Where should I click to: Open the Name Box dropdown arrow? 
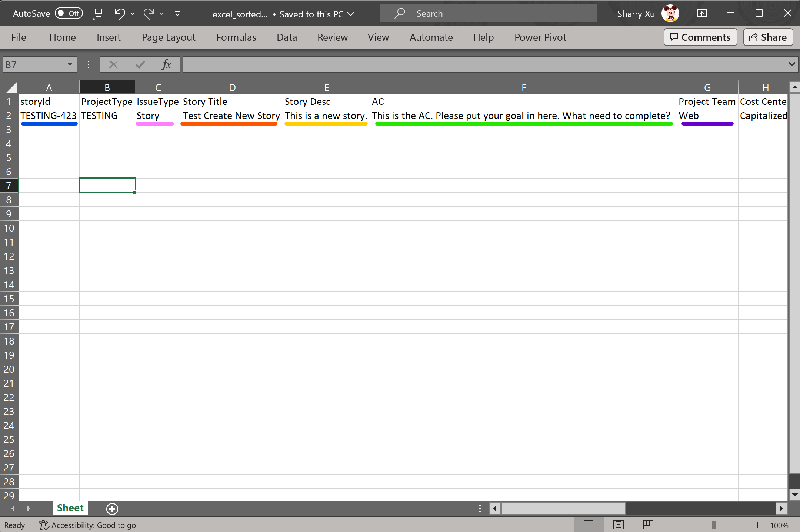pyautogui.click(x=70, y=64)
